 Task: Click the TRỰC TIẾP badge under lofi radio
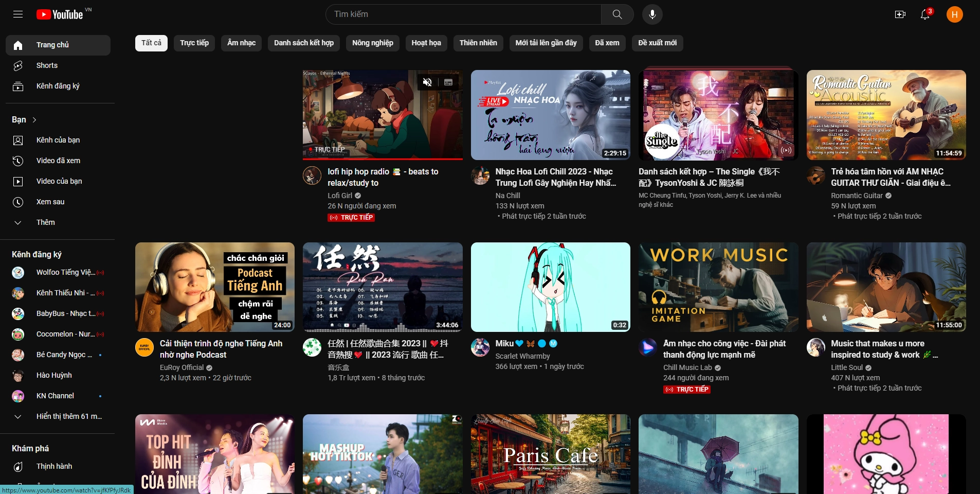(x=351, y=217)
